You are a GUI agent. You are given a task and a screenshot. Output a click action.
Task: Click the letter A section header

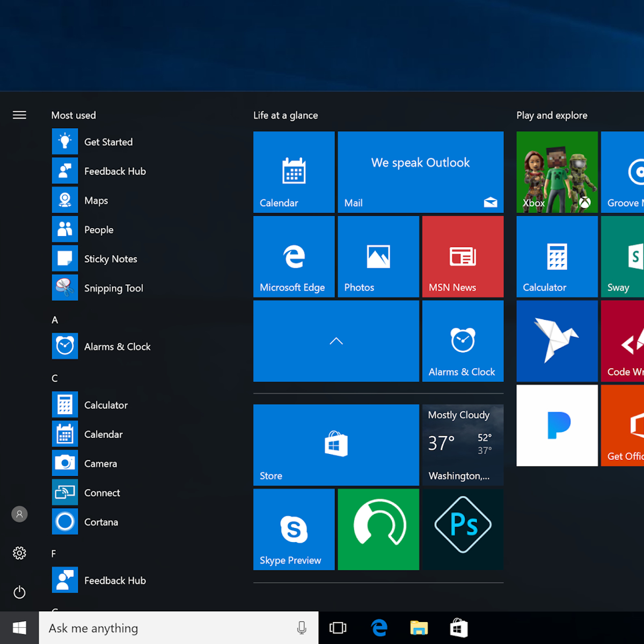55,320
